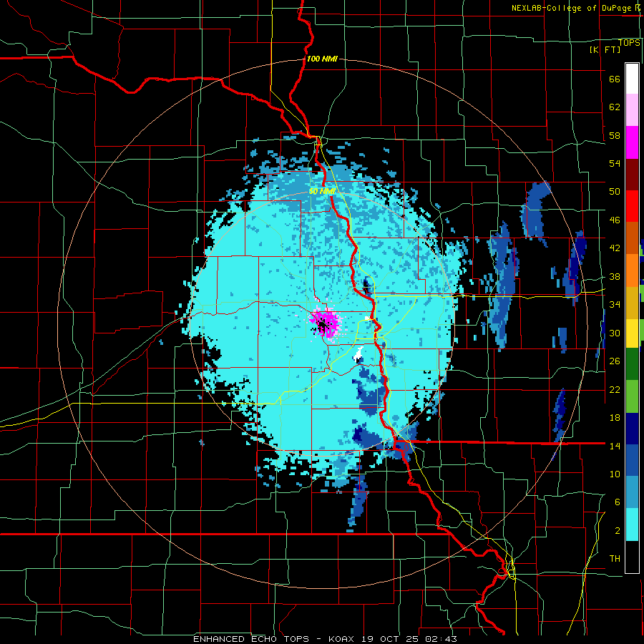Click the "50 NMI" range ring label
Screen dimensions: 644x644
tap(322, 191)
